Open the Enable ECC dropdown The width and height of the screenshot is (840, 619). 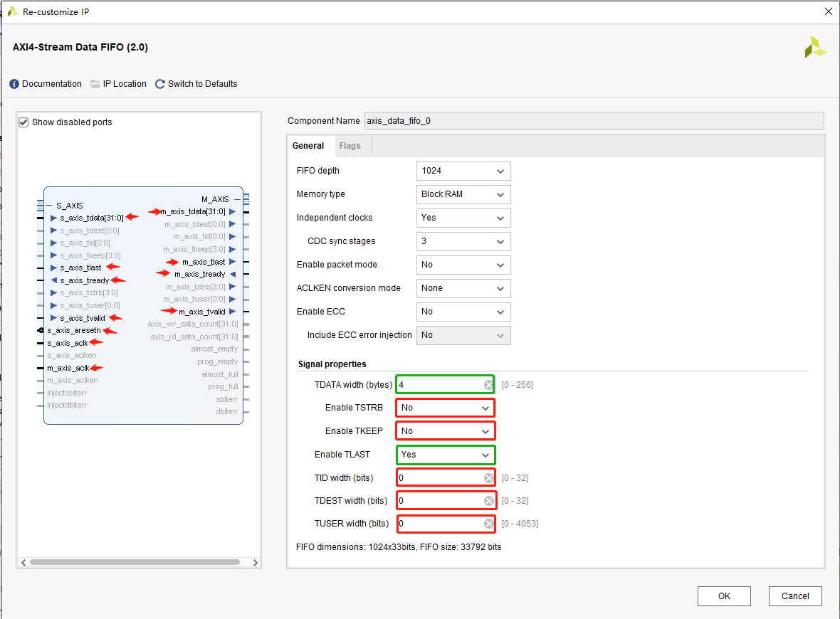(463, 312)
